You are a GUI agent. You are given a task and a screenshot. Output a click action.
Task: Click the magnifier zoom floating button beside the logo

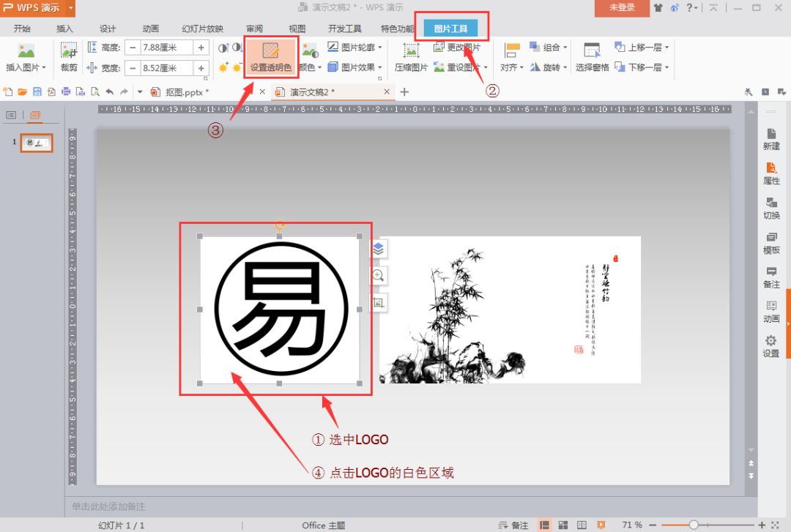tap(379, 275)
